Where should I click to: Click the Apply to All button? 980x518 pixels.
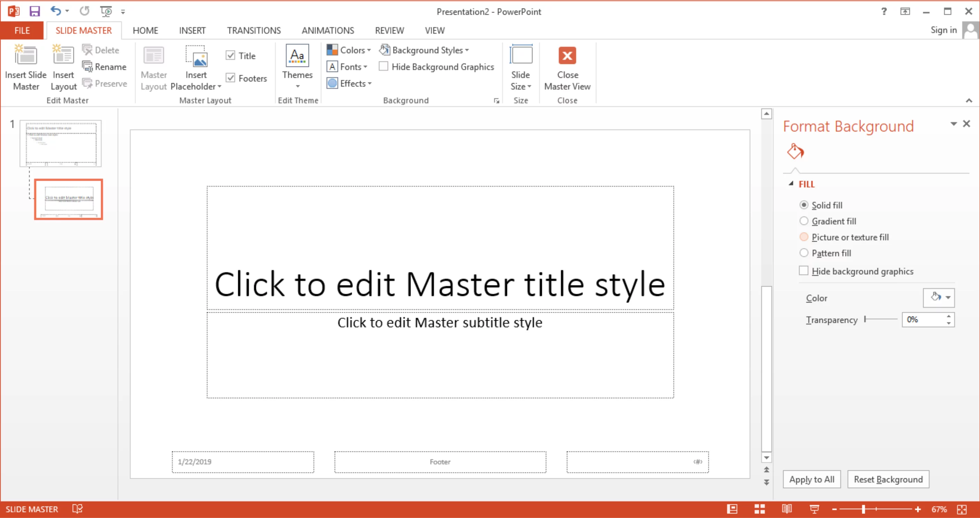[x=811, y=479]
